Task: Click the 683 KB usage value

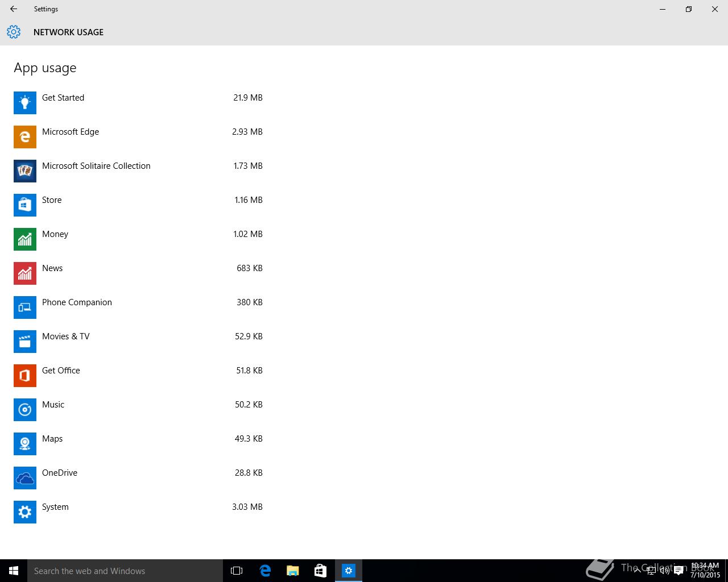Action: 250,268
